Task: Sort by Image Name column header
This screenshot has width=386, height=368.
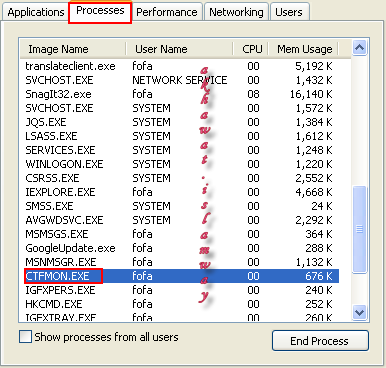Action: point(73,49)
